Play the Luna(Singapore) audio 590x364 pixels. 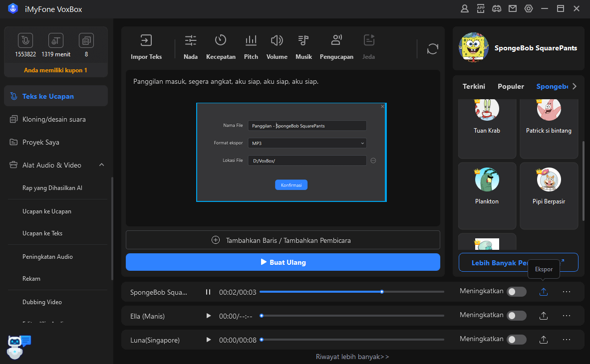point(208,340)
